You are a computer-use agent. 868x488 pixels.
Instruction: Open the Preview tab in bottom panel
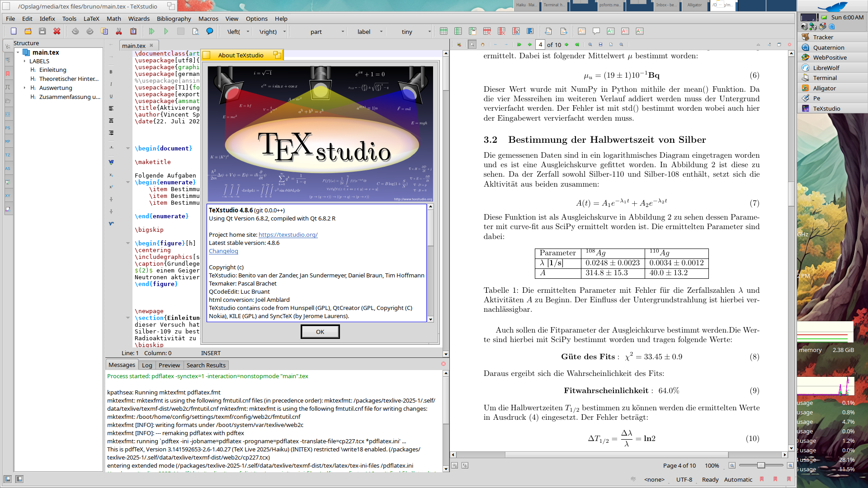click(169, 365)
